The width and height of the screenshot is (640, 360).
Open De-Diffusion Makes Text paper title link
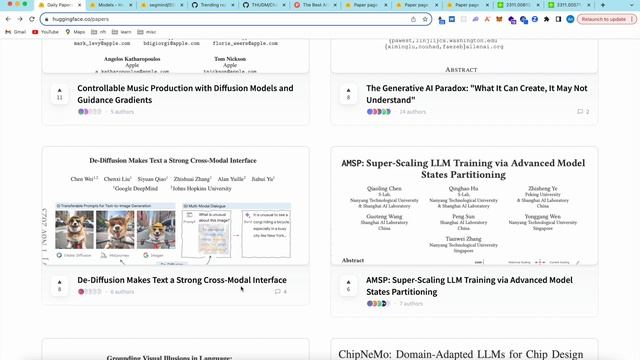click(x=182, y=280)
